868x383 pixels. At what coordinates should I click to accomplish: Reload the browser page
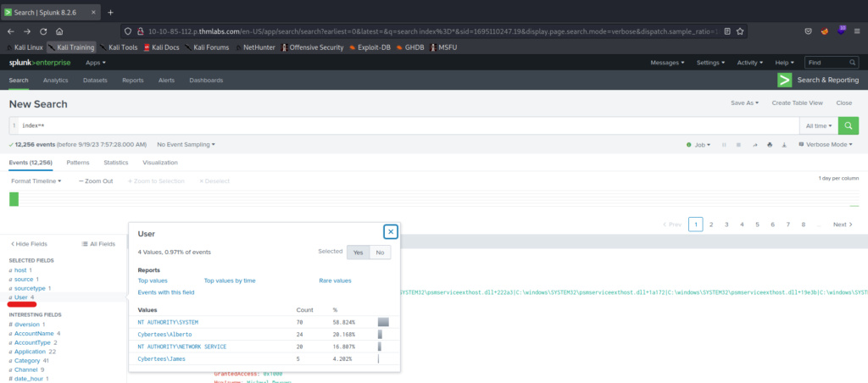(x=43, y=31)
